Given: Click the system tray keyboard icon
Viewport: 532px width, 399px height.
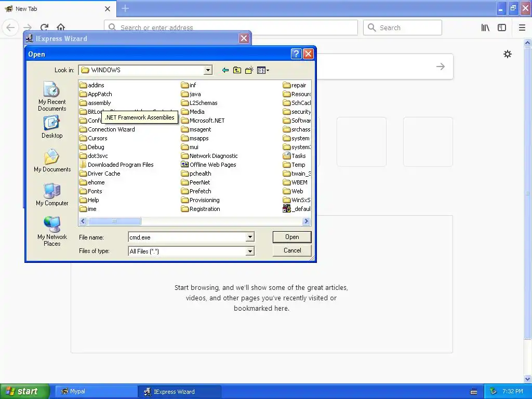Looking at the screenshot, I should 474,392.
